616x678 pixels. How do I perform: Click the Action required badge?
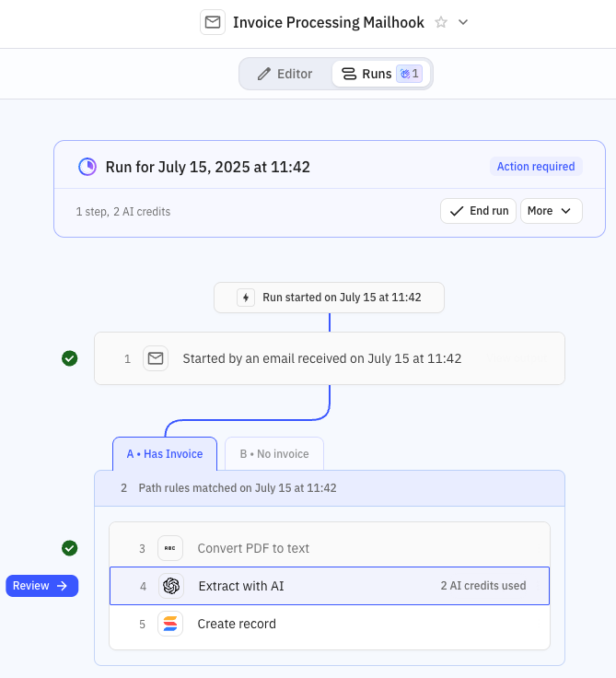point(535,167)
